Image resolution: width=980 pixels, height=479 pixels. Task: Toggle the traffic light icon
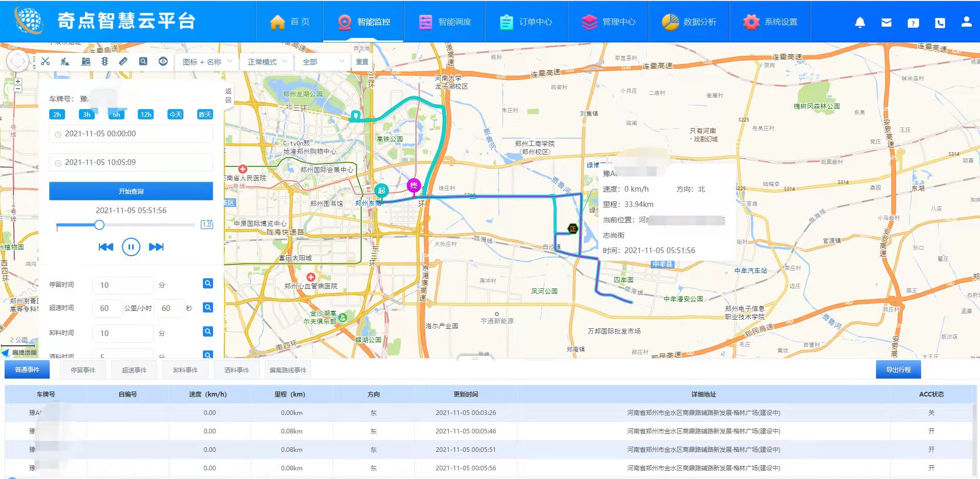[x=105, y=61]
